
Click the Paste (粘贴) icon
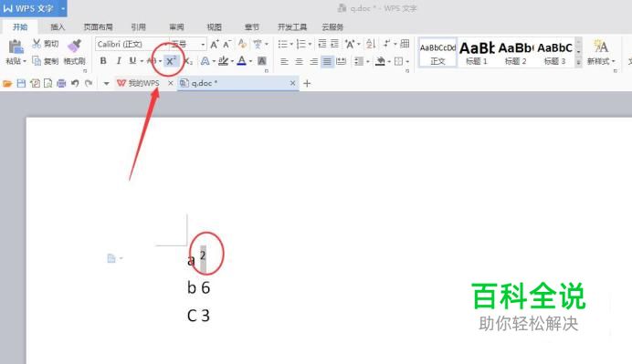[16, 47]
